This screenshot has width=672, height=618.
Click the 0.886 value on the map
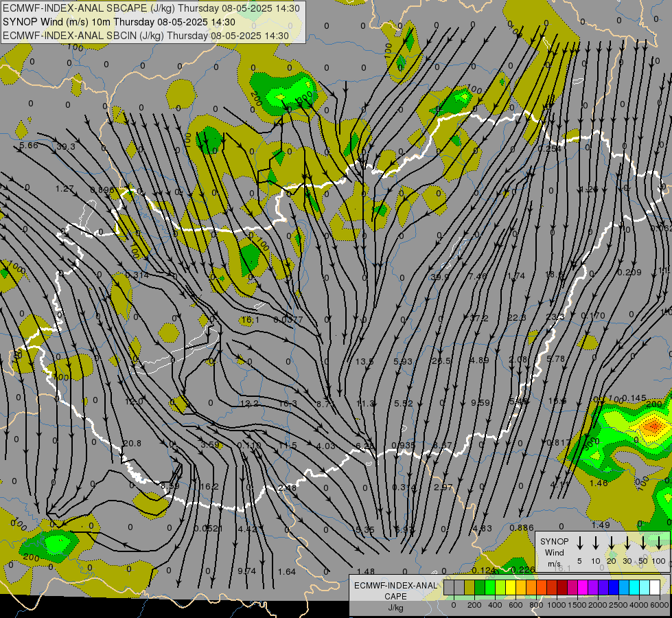[x=522, y=528]
